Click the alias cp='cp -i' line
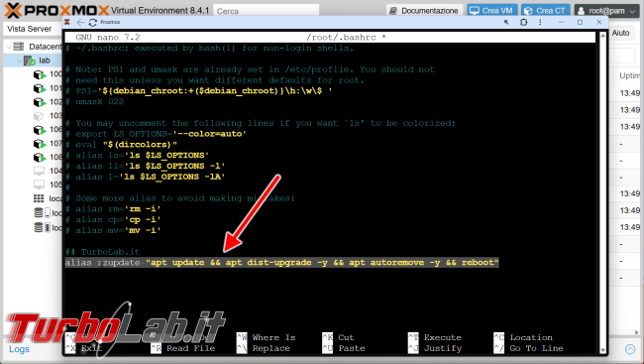Image resolution: width=644 pixels, height=364 pixels. point(113,219)
